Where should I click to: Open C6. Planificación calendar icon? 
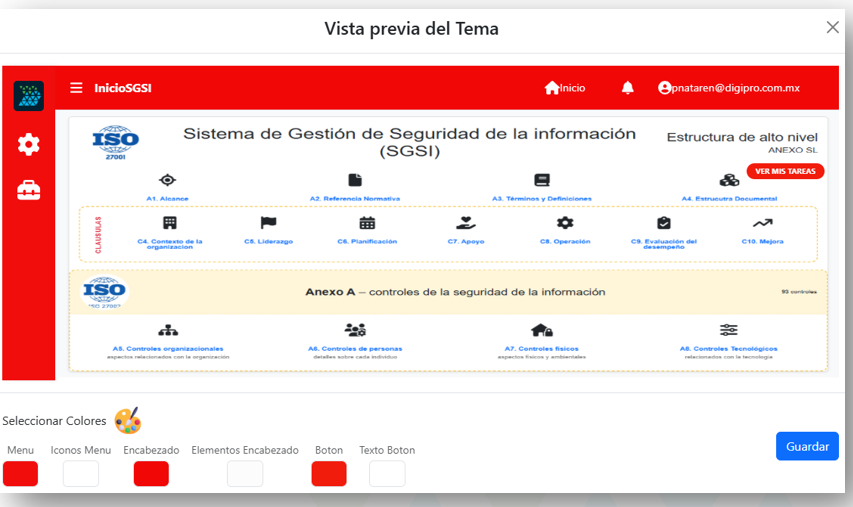click(x=367, y=223)
